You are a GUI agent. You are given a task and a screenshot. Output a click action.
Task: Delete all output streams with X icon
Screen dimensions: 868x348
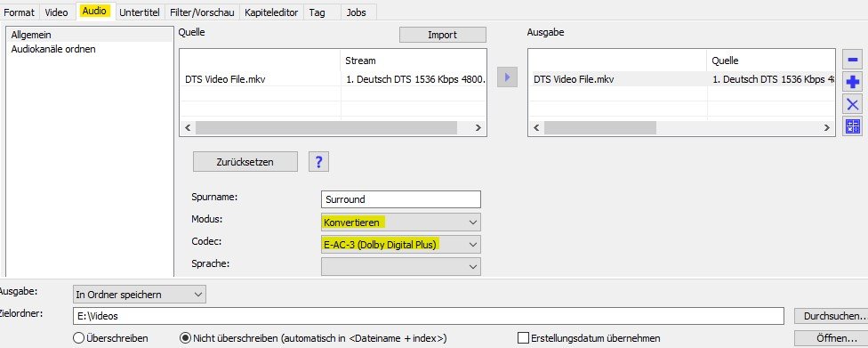(853, 104)
